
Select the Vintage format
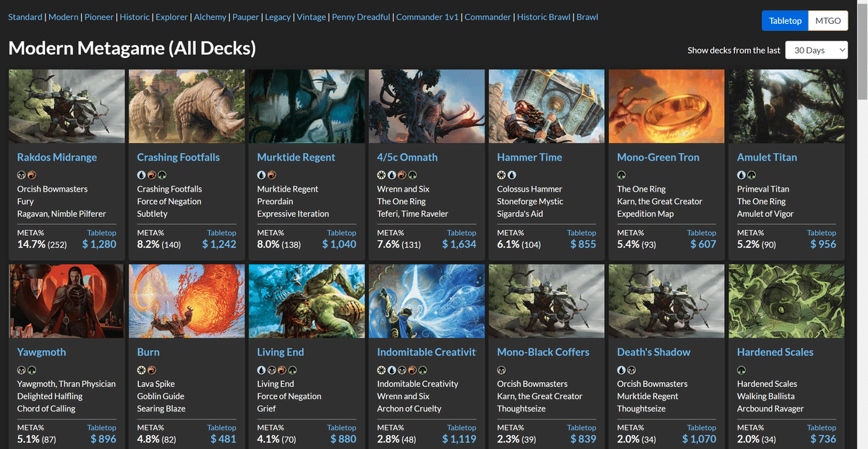[x=311, y=17]
